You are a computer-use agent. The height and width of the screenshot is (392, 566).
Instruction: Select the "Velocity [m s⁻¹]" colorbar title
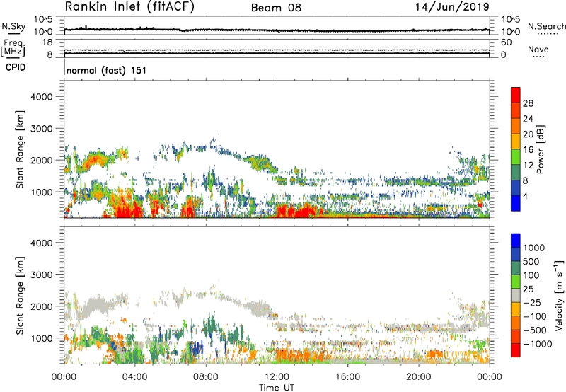click(559, 296)
